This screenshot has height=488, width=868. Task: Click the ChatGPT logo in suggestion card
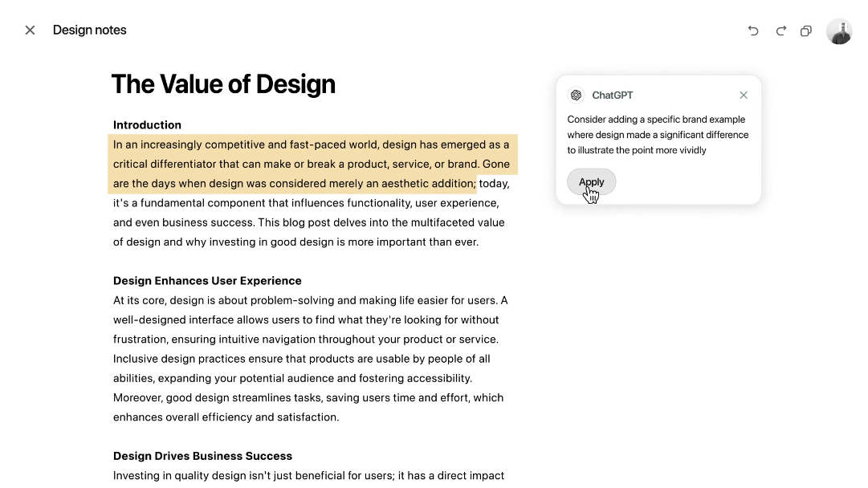(x=576, y=96)
